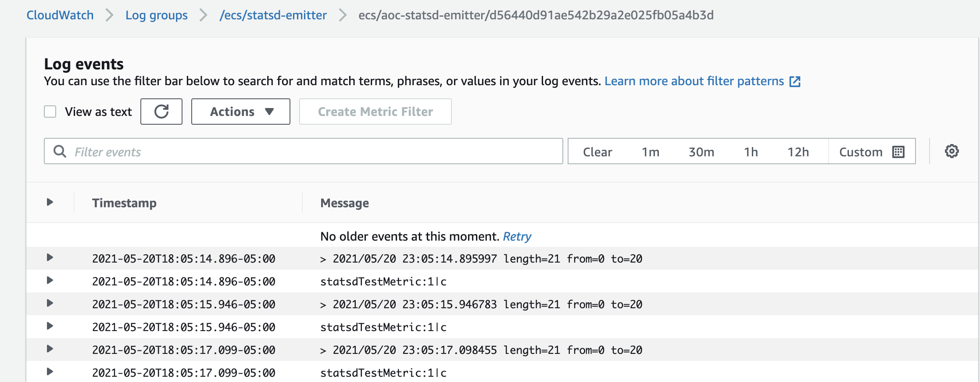This screenshot has height=382, width=980.
Task: Expand the first 18:05:14.896 log event row
Action: (50, 258)
